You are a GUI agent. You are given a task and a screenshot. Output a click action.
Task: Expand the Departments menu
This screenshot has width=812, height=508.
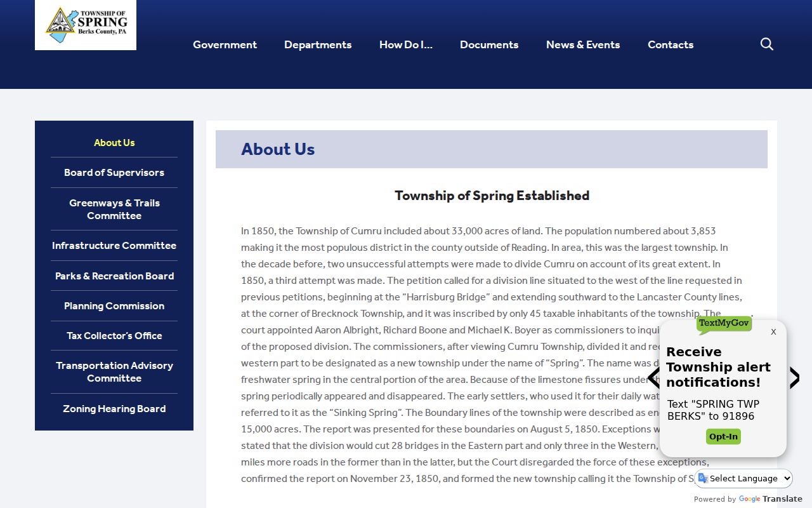click(318, 44)
